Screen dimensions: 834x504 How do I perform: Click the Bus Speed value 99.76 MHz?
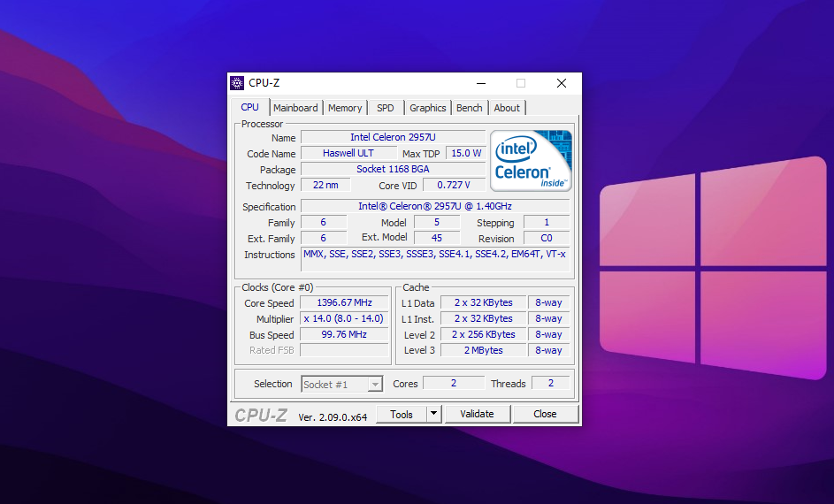tap(344, 334)
